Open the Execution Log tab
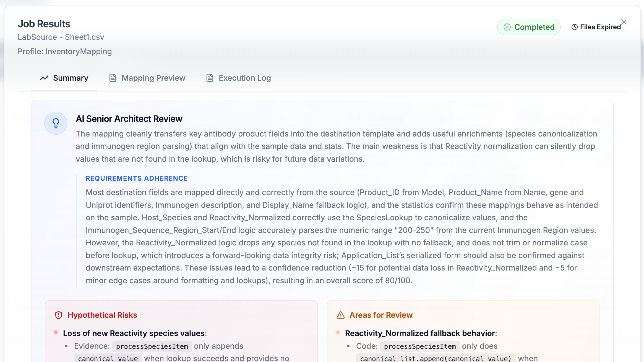 [244, 78]
